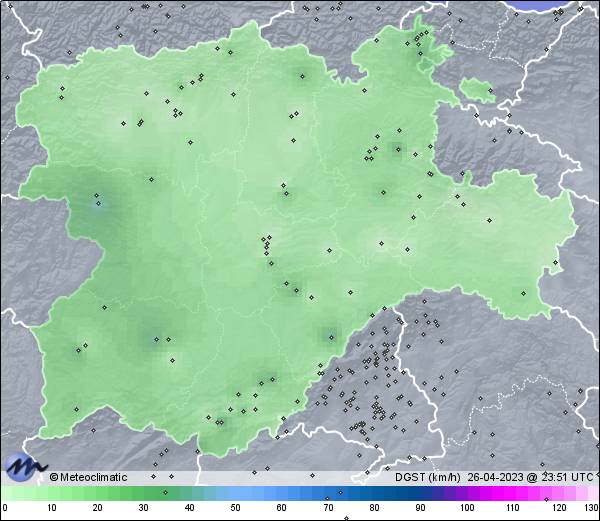600x521 pixels.
Task: Pick the light blue swatch above 50
Action: point(236,493)
